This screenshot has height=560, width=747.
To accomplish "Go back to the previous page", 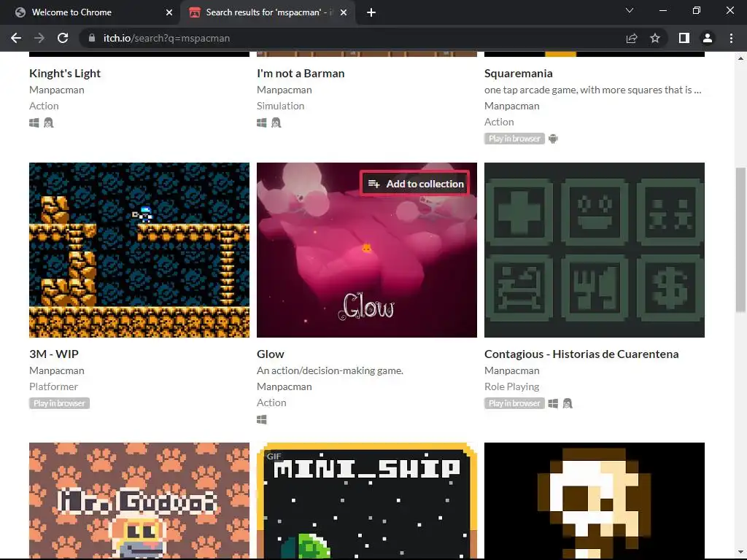I will coord(16,38).
